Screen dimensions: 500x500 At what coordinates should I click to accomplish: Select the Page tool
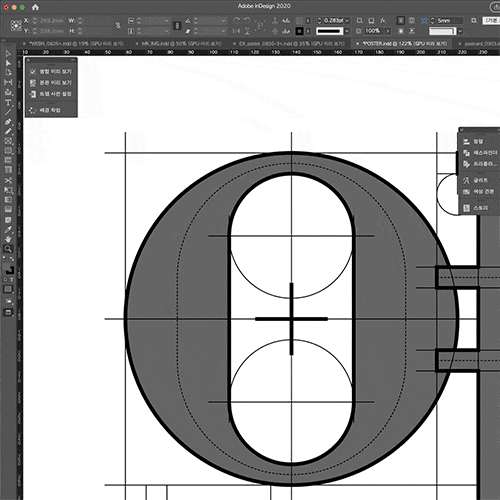[x=8, y=72]
